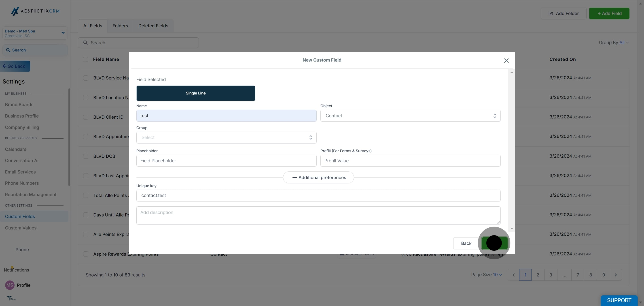Viewport: 644px width, 306px height.
Task: Open the Group select dropdown
Action: [226, 137]
